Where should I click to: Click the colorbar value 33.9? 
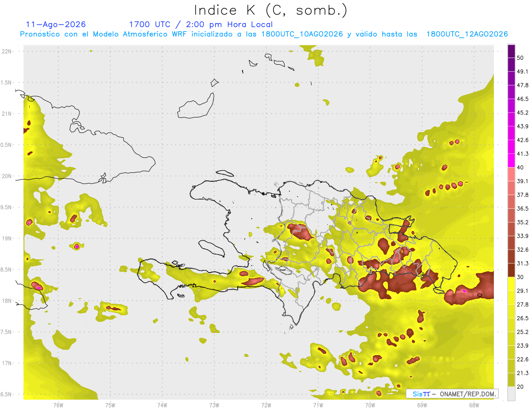523,236
